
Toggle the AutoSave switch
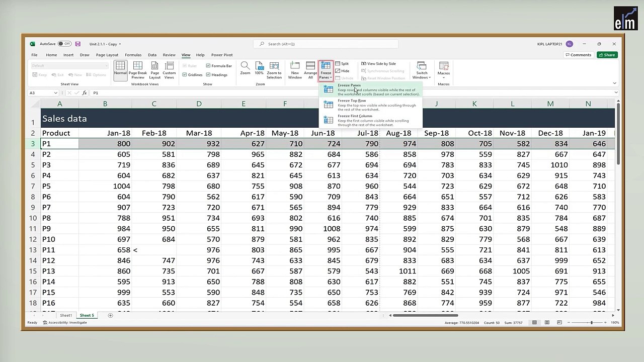click(x=64, y=44)
